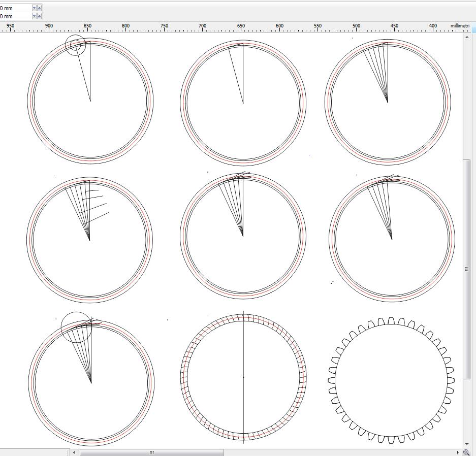476x456 pixels.
Task: Decrease the bottom mm field with its down arrow
Action: tap(35, 16)
